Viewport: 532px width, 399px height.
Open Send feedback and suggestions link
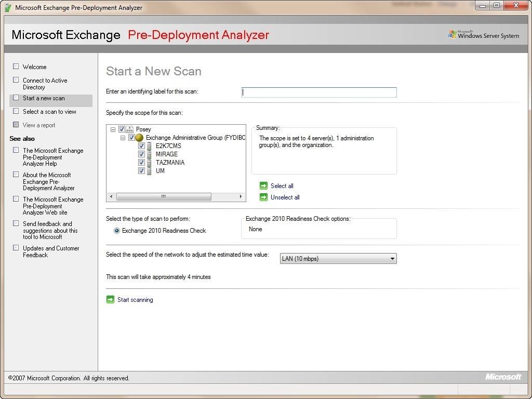pyautogui.click(x=50, y=230)
